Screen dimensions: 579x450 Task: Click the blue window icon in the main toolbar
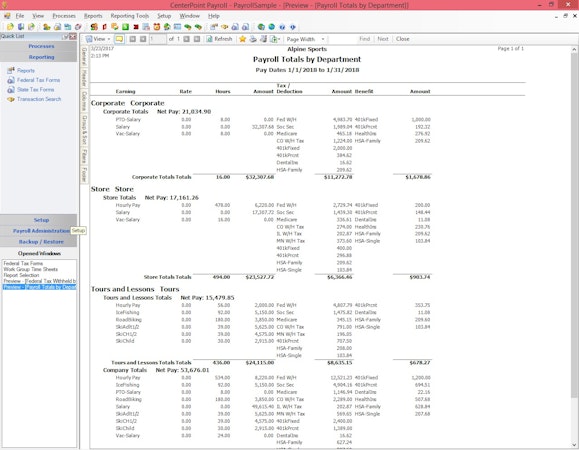[x=177, y=27]
